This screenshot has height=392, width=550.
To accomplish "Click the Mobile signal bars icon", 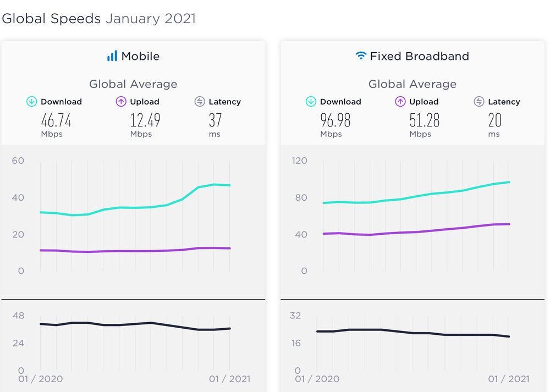I will [x=112, y=56].
